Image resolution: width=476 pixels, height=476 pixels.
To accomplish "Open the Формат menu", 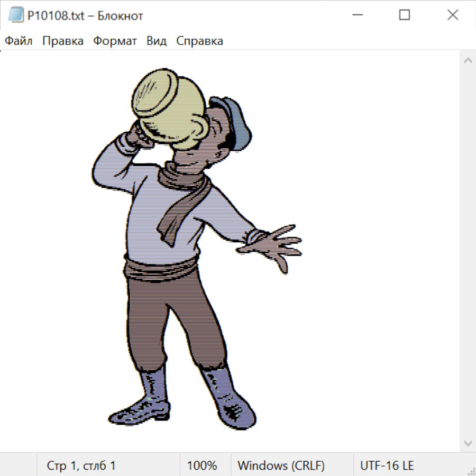I will point(115,41).
